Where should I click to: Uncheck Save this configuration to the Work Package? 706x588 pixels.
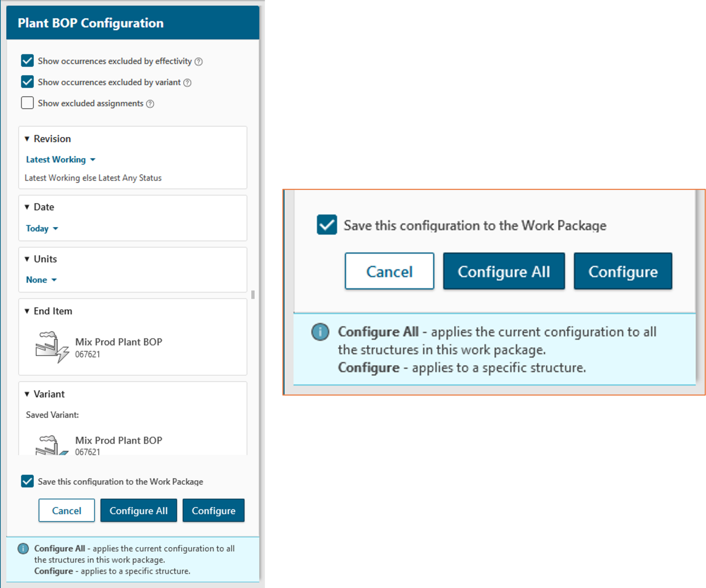pos(27,481)
